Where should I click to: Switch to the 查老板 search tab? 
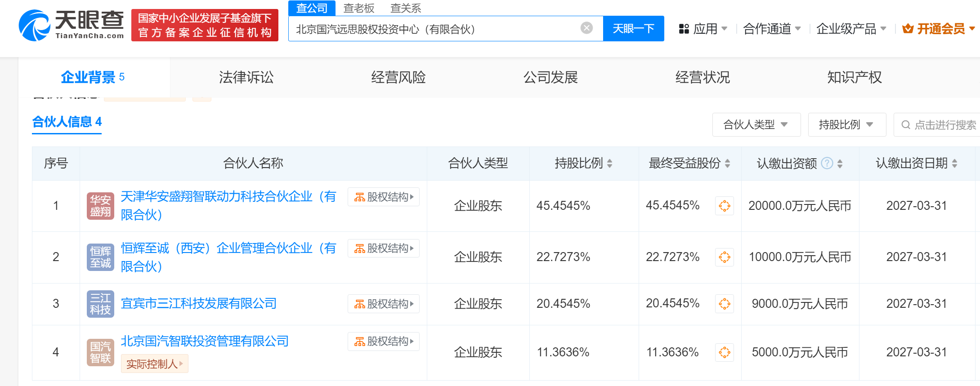358,8
